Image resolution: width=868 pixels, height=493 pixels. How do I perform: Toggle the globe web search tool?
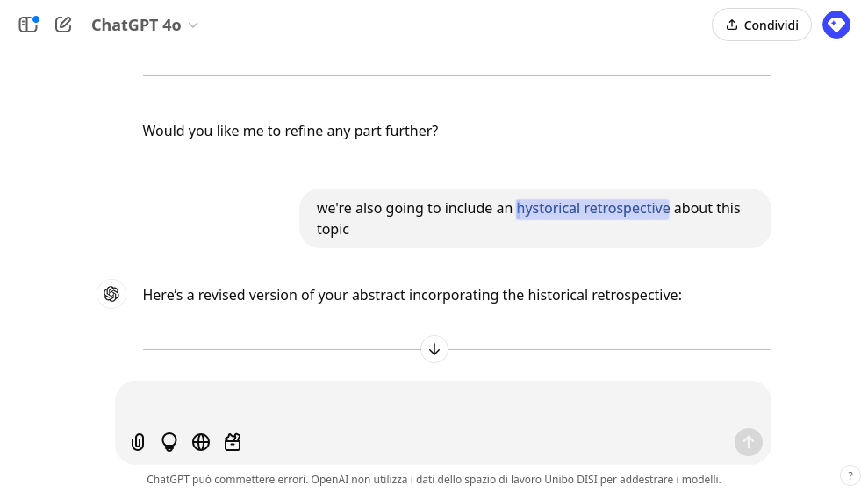pos(201,442)
